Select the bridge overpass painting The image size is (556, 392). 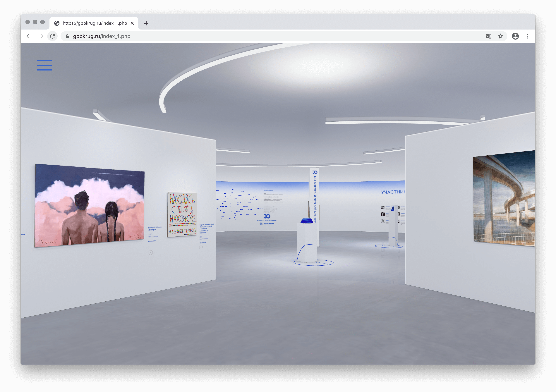point(504,199)
